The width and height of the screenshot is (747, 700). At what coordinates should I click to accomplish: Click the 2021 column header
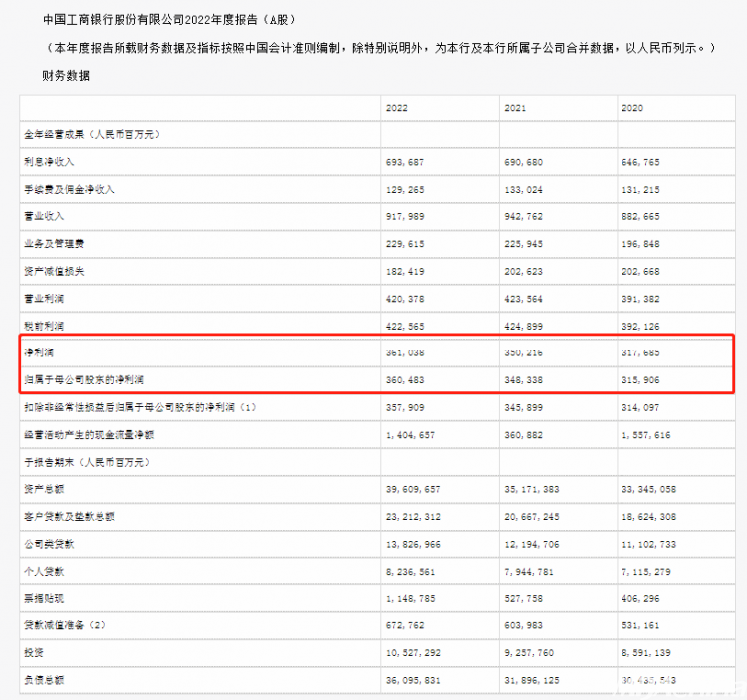[x=515, y=108]
